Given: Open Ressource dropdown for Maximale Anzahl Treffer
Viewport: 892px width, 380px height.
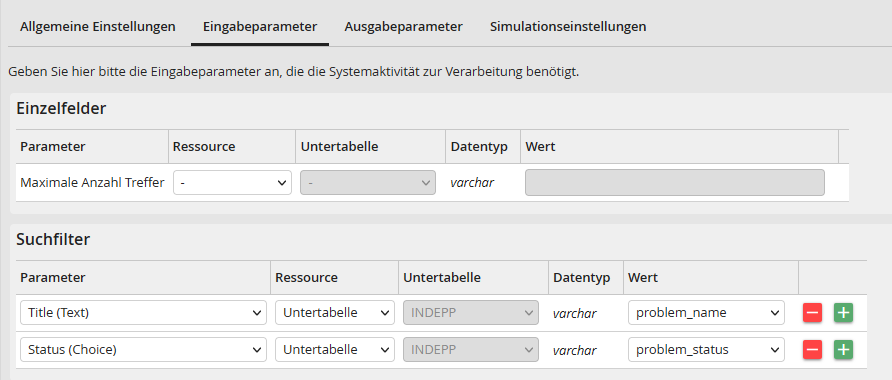Looking at the screenshot, I should point(232,183).
